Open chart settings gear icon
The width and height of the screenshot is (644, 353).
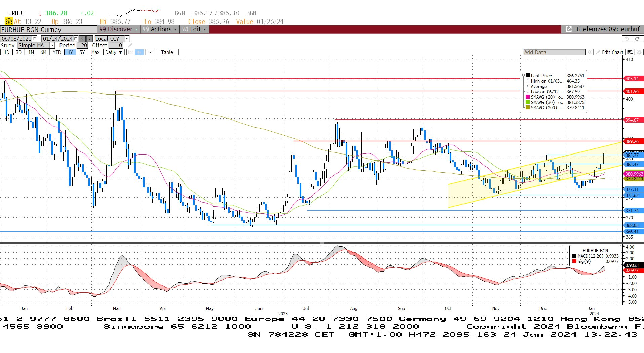(x=639, y=52)
